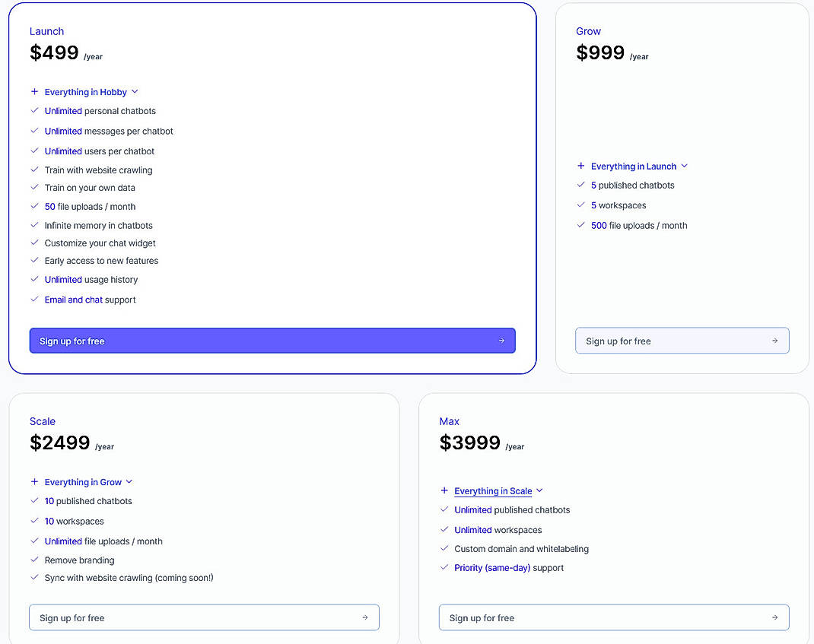Click checkmark next to Unlimited users per chatbot

tap(34, 151)
